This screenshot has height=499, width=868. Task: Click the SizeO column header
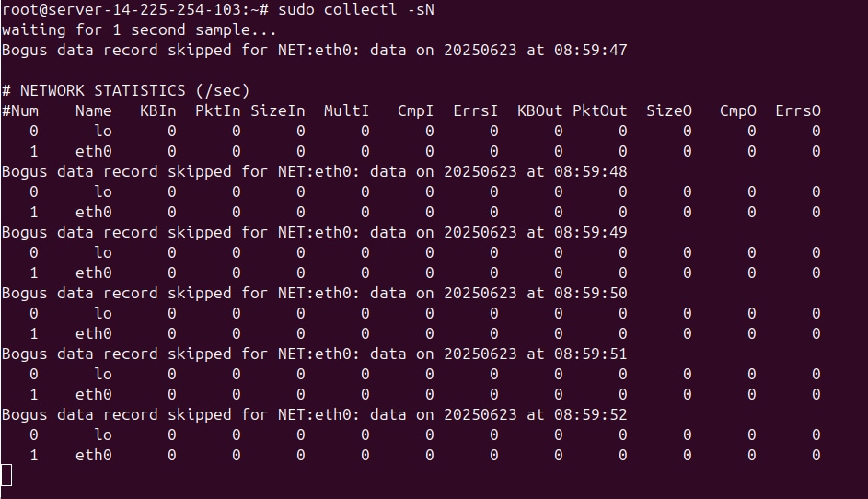click(668, 110)
